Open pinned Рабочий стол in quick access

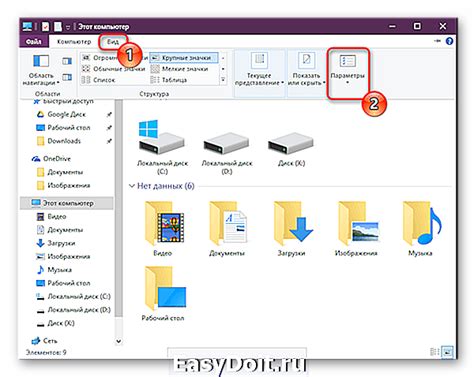69,128
